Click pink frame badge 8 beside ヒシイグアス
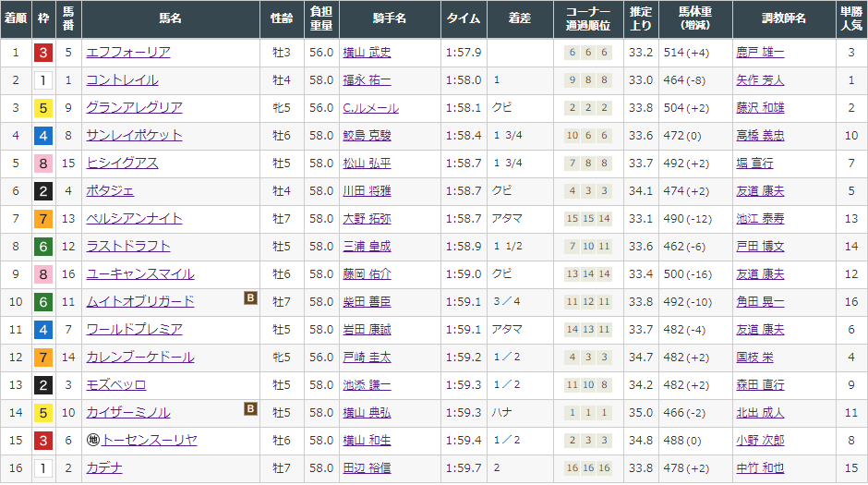868x485 pixels. click(x=43, y=164)
